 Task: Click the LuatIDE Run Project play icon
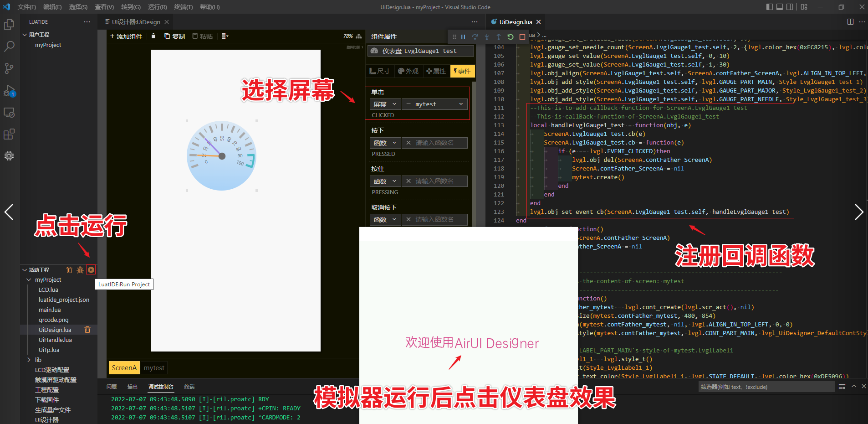click(91, 270)
